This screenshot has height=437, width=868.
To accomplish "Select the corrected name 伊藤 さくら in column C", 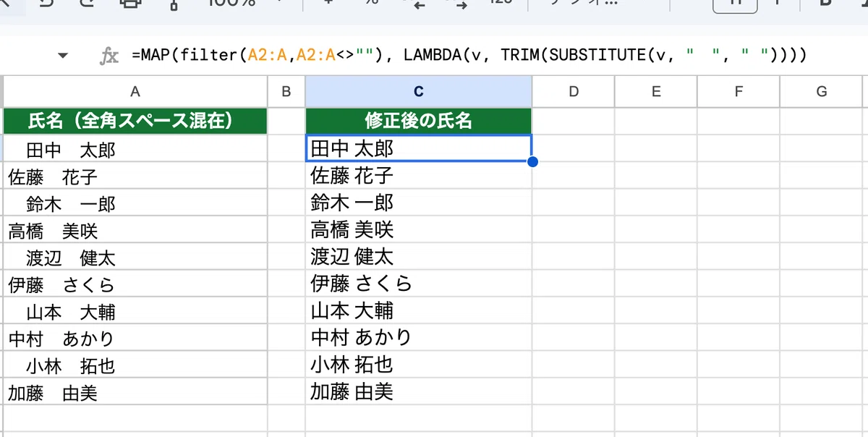I will pos(419,284).
